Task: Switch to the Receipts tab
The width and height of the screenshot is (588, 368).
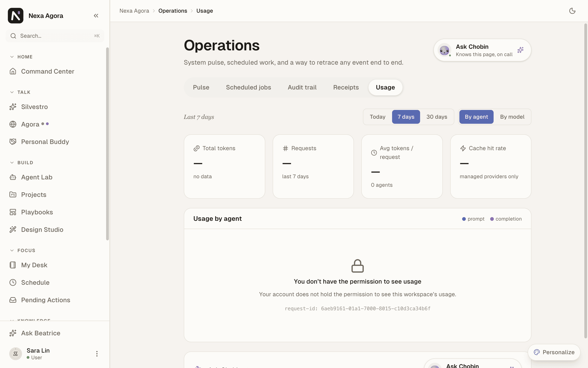Action: click(x=346, y=87)
